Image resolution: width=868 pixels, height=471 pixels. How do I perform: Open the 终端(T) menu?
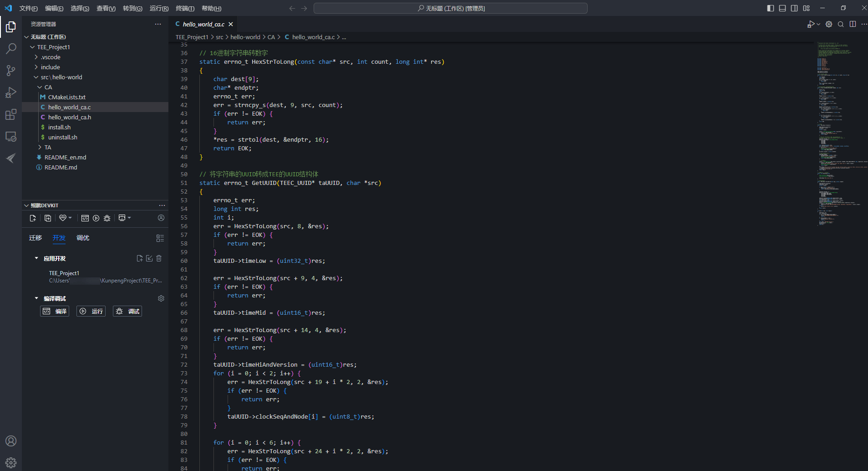coord(185,8)
